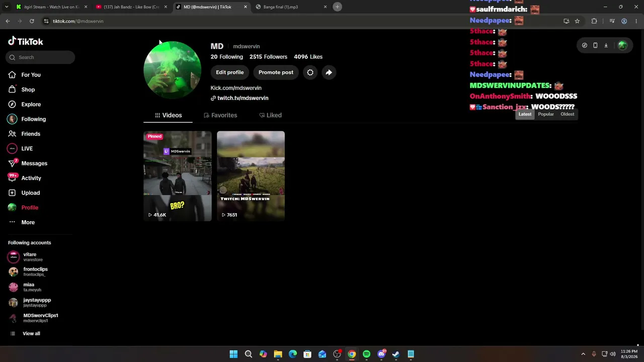The height and width of the screenshot is (362, 644).
Task: Click the install app icon in address bar
Action: point(567,21)
